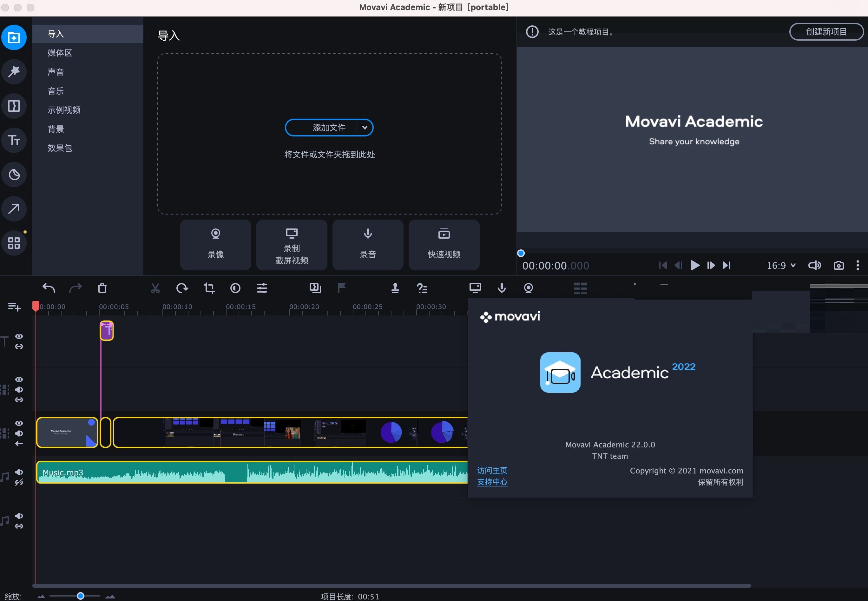
Task: Open the 16:9 aspect ratio dropdown
Action: point(781,266)
